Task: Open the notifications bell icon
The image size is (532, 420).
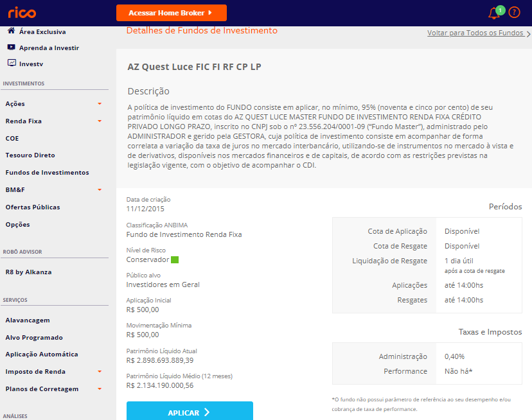Action: pos(494,13)
